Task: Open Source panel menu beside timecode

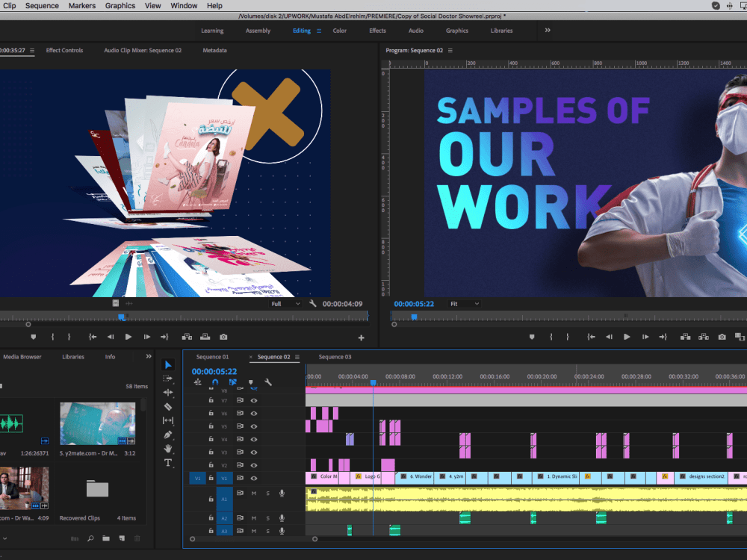Action: tap(32, 50)
